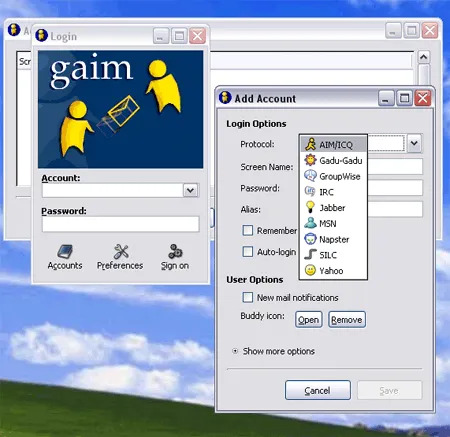The image size is (450, 437).
Task: Open Accounts from the Login window
Action: point(65,257)
